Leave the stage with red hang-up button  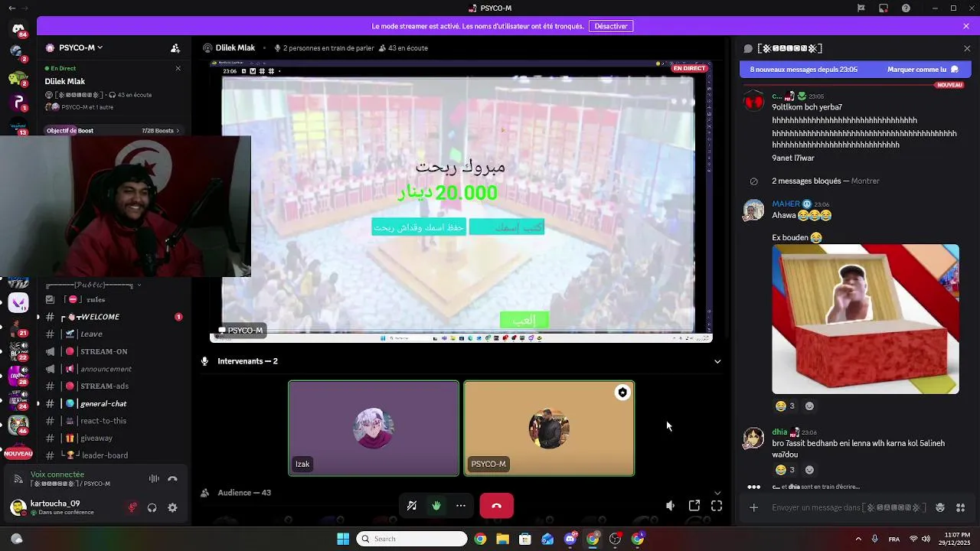[x=497, y=505]
